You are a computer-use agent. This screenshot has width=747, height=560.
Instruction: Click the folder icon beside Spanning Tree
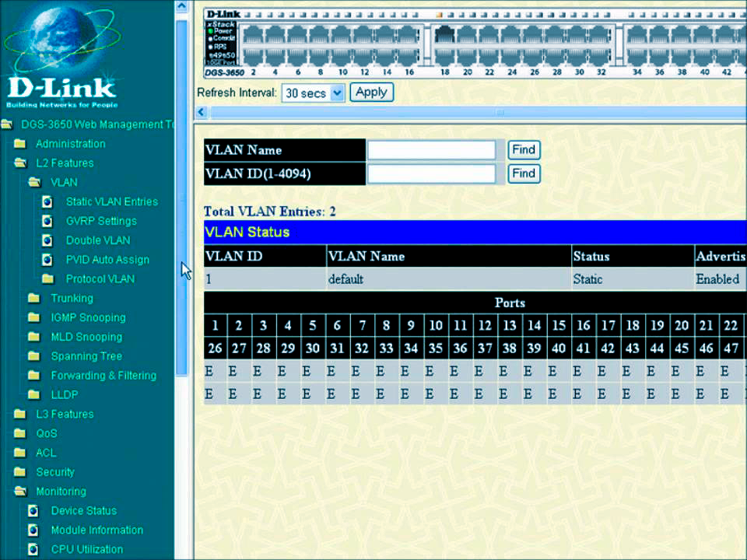click(35, 356)
